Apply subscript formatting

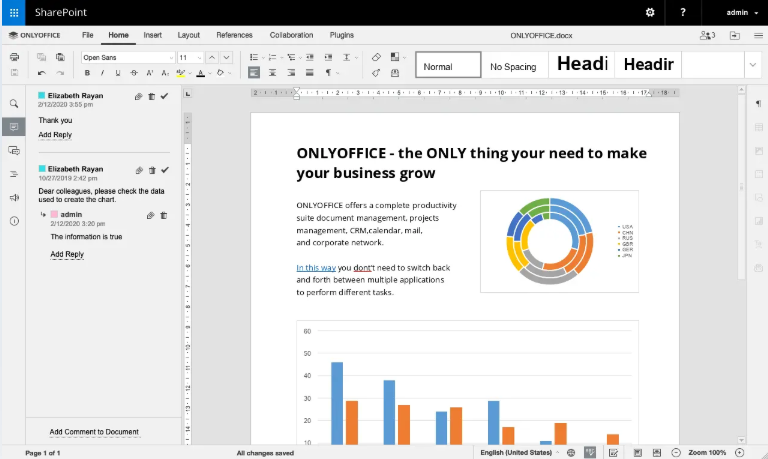pyautogui.click(x=166, y=73)
